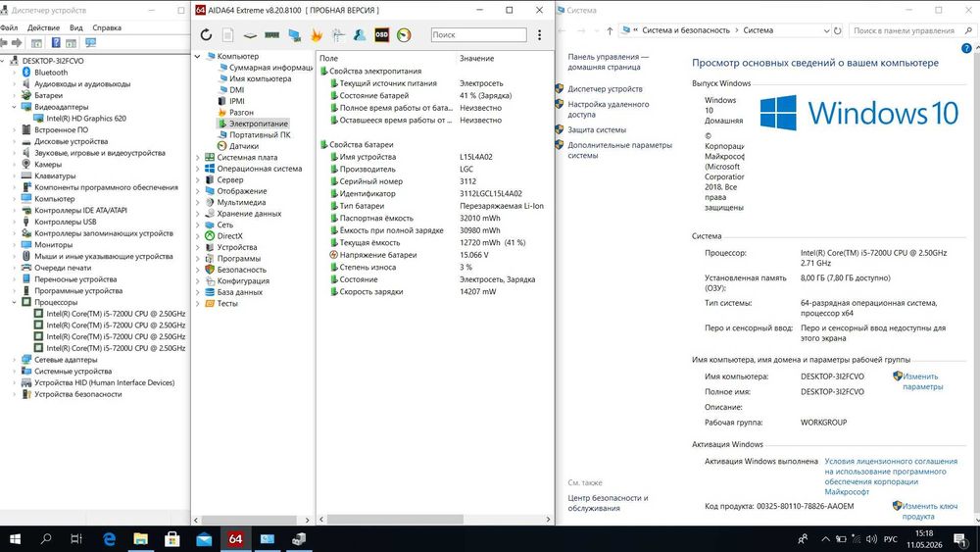Image resolution: width=980 pixels, height=552 pixels.
Task: Click the AIDA64 Report page icon
Action: tap(228, 35)
